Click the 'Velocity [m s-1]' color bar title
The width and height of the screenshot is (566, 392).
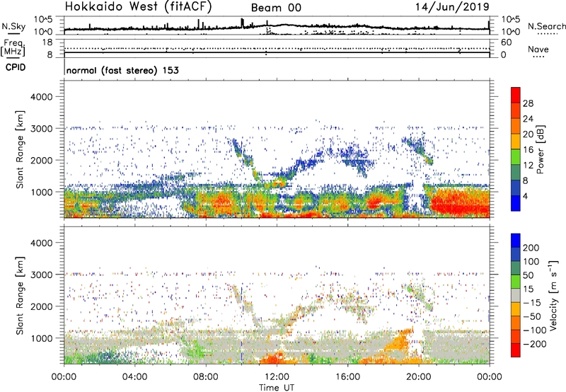[x=553, y=295]
